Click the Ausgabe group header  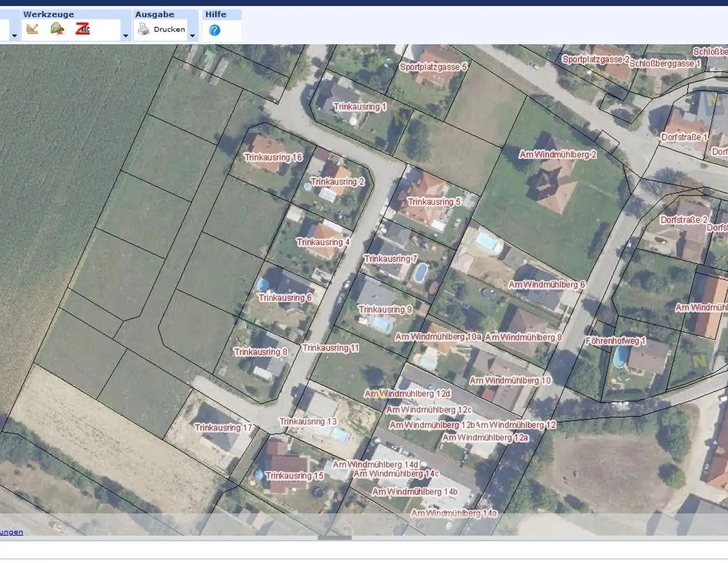click(x=155, y=14)
